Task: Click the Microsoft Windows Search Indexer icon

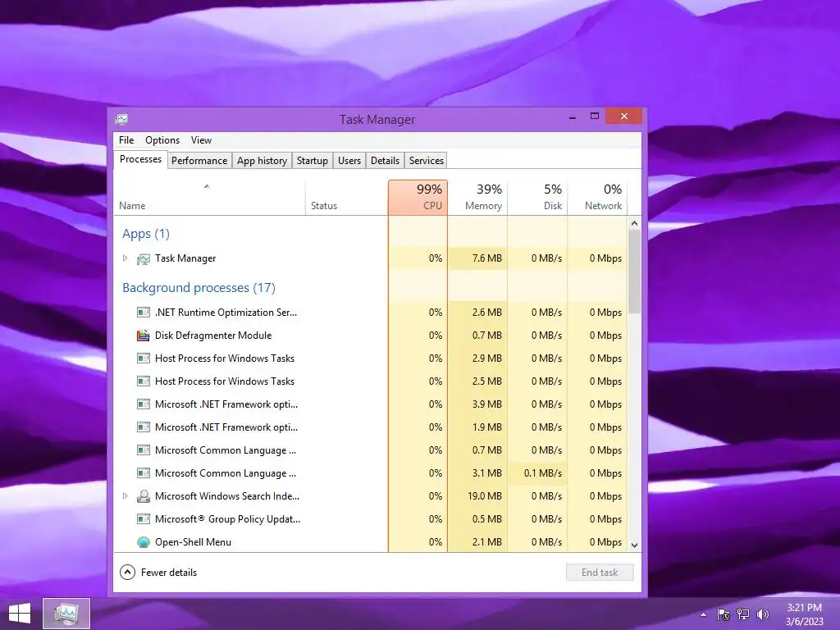Action: (143, 496)
